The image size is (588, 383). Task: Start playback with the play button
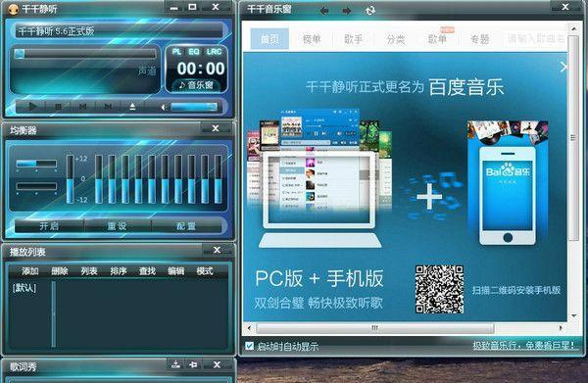33,107
